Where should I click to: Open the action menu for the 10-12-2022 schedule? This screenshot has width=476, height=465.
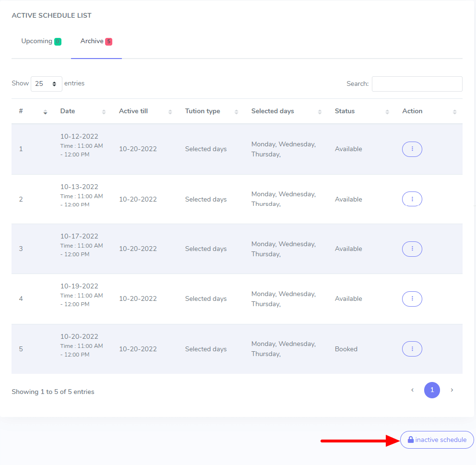[x=412, y=149]
